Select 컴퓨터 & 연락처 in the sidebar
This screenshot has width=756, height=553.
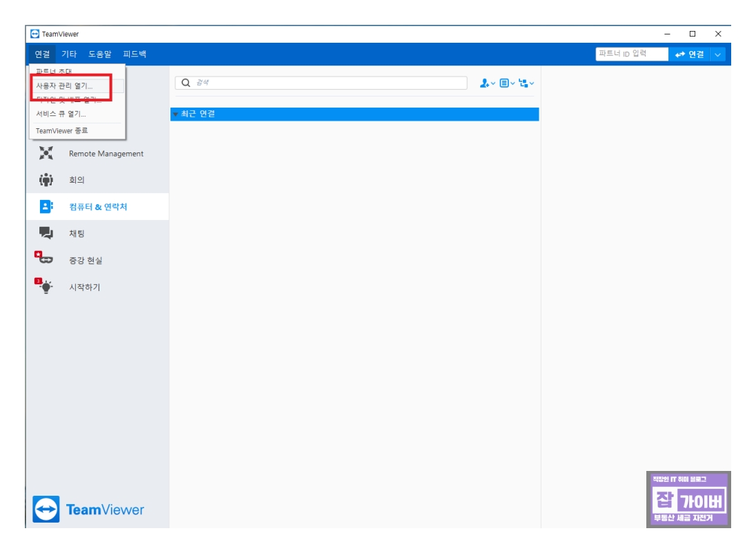[x=97, y=207]
